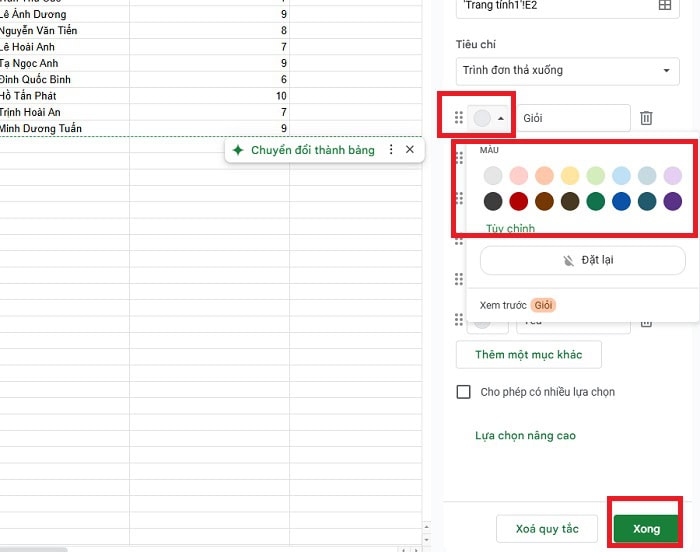Select the dark purple color swatch

[x=672, y=201]
